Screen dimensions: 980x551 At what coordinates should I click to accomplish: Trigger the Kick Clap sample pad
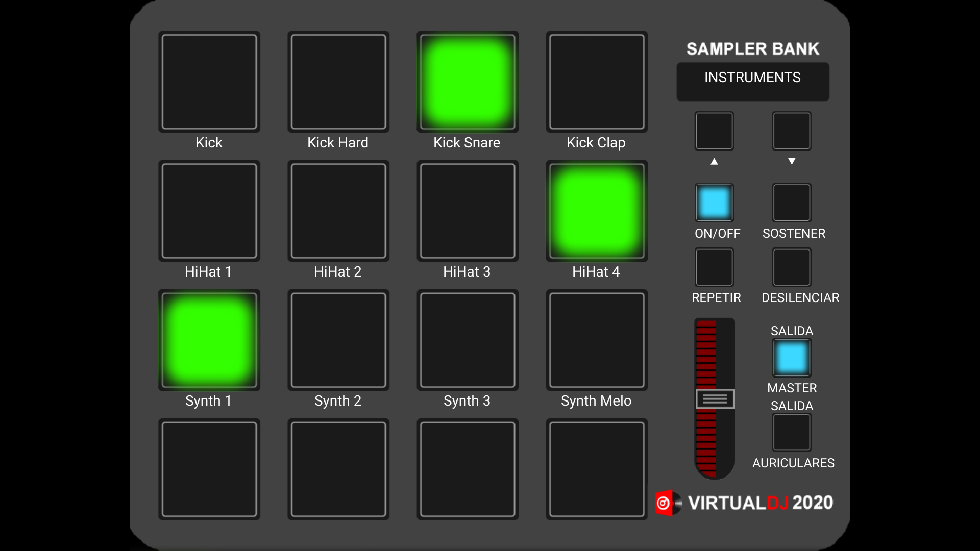coord(597,82)
